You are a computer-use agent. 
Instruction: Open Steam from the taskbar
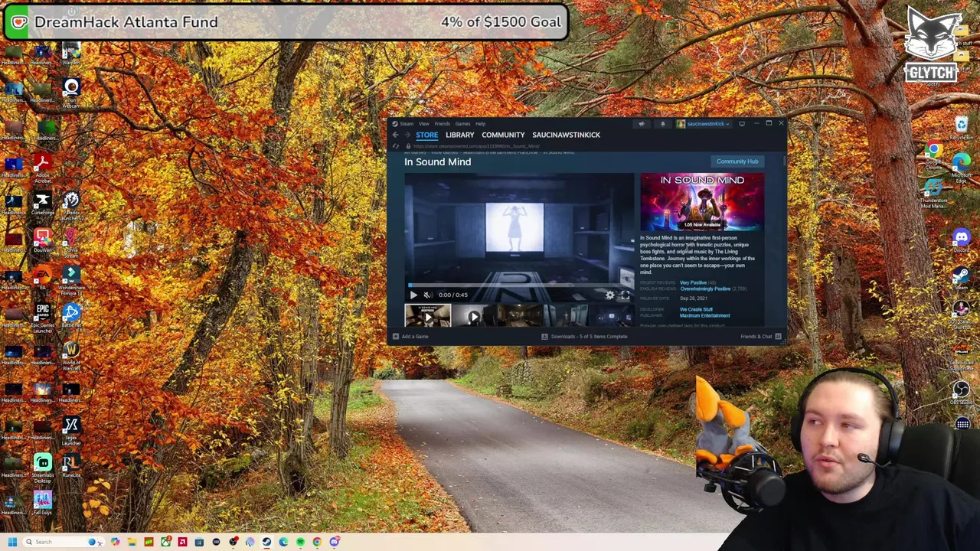point(266,542)
